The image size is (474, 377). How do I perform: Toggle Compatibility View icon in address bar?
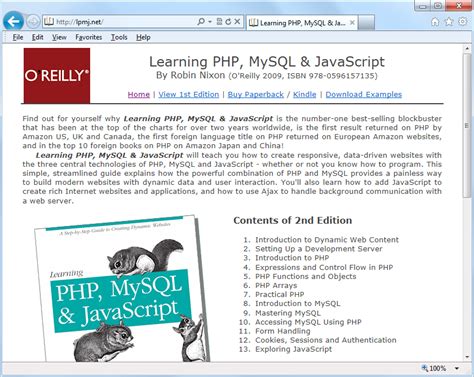pyautogui.click(x=219, y=22)
